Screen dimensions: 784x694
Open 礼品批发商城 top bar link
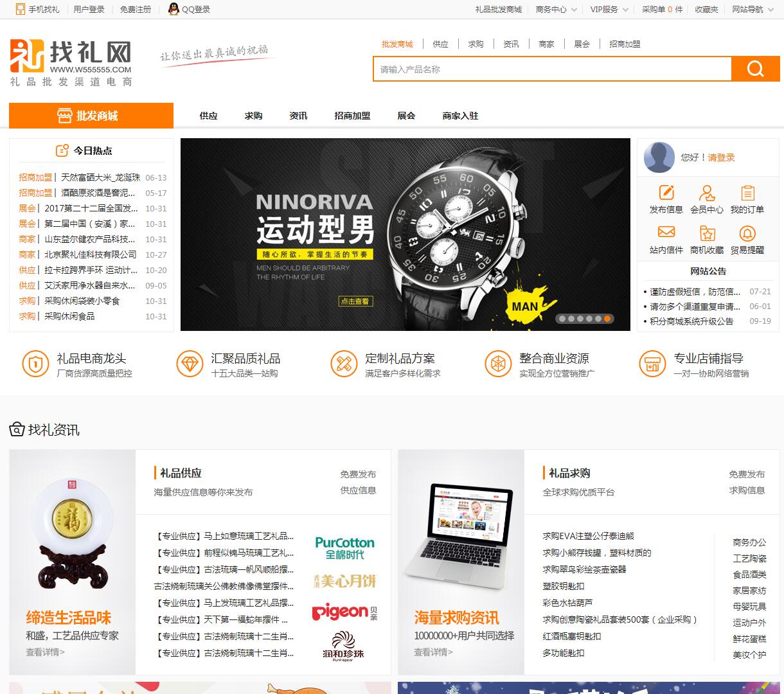point(499,9)
